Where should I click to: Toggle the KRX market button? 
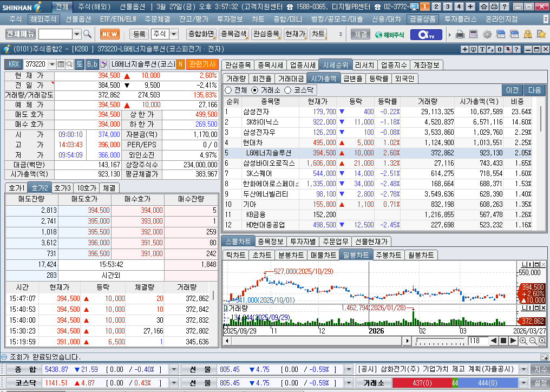(x=14, y=64)
